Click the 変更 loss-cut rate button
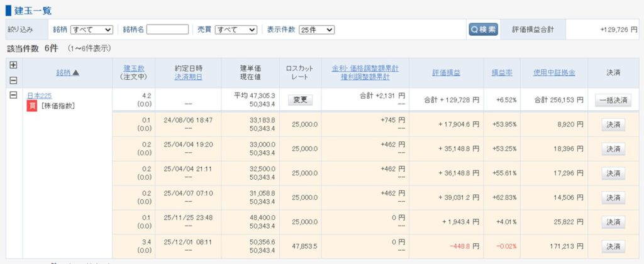The height and width of the screenshot is (264, 644). [301, 99]
